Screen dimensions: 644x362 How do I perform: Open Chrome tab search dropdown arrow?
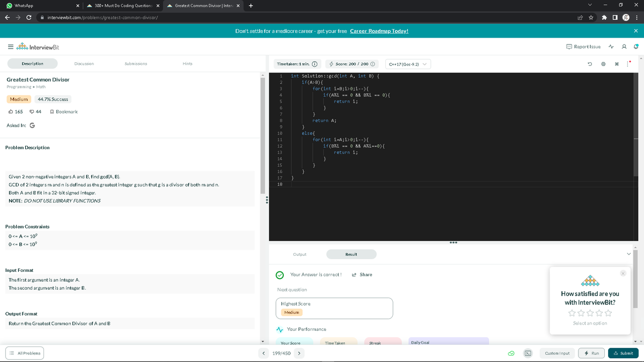591,6
